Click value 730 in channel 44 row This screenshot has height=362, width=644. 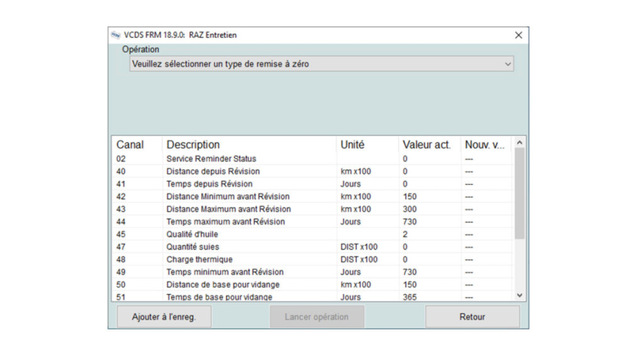pyautogui.click(x=409, y=222)
